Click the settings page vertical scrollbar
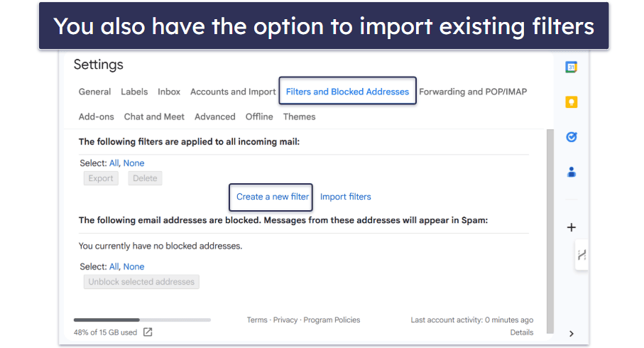Screen dimensions: 644x348 [x=550, y=232]
